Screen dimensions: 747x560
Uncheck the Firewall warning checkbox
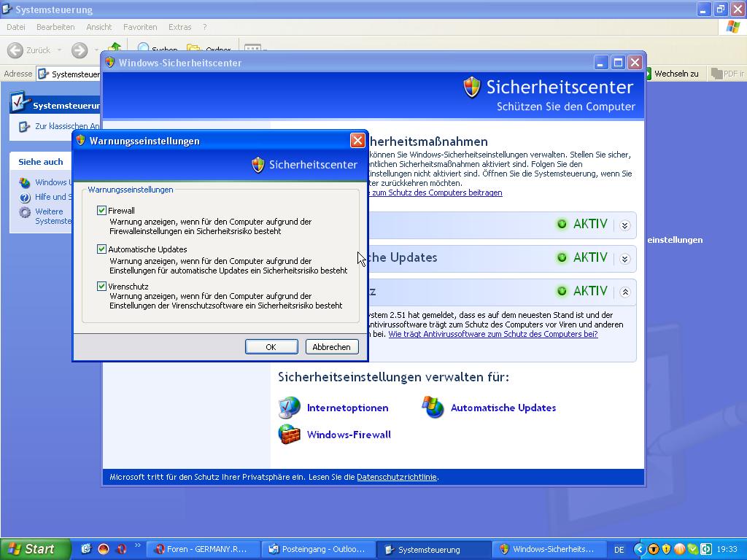click(101, 211)
